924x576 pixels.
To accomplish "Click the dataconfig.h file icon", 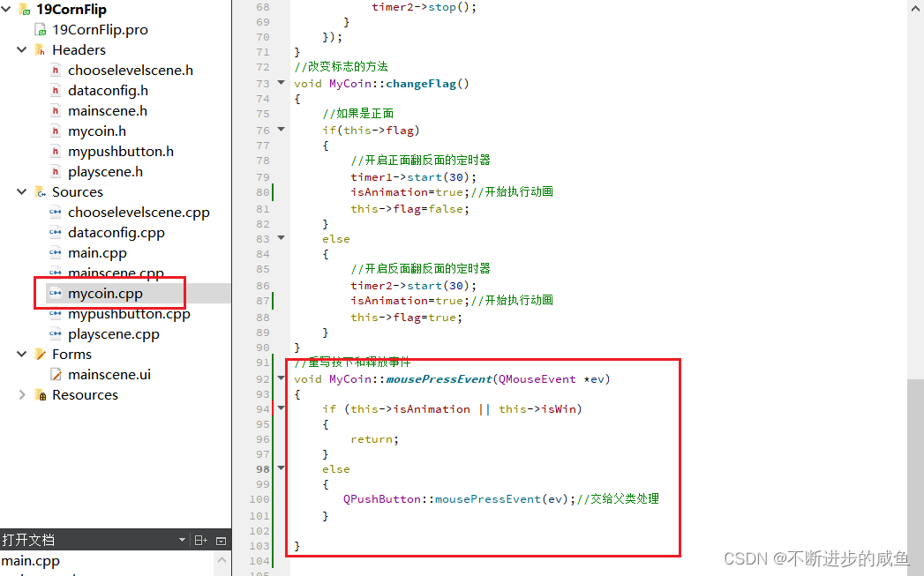I will pyautogui.click(x=56, y=91).
